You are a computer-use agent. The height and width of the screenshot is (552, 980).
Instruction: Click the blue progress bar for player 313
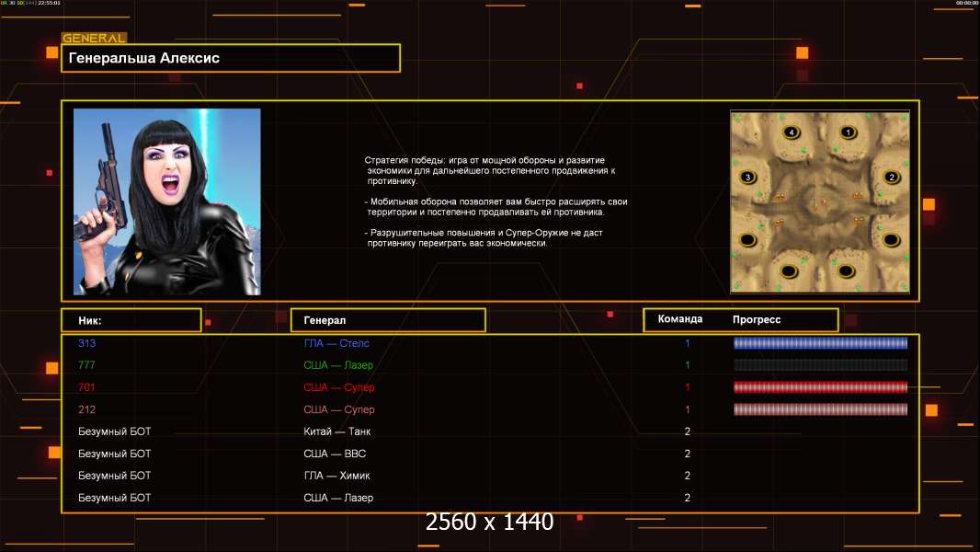tap(820, 342)
